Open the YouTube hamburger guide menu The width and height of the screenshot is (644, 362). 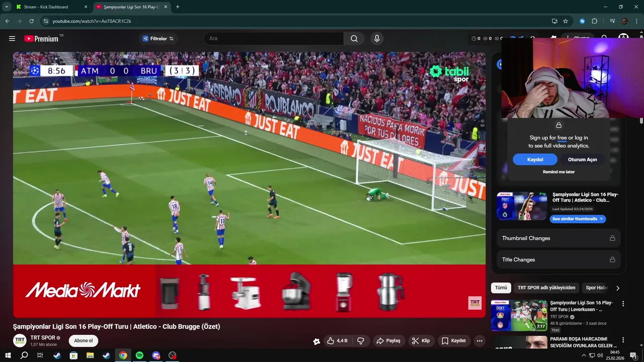pyautogui.click(x=12, y=39)
